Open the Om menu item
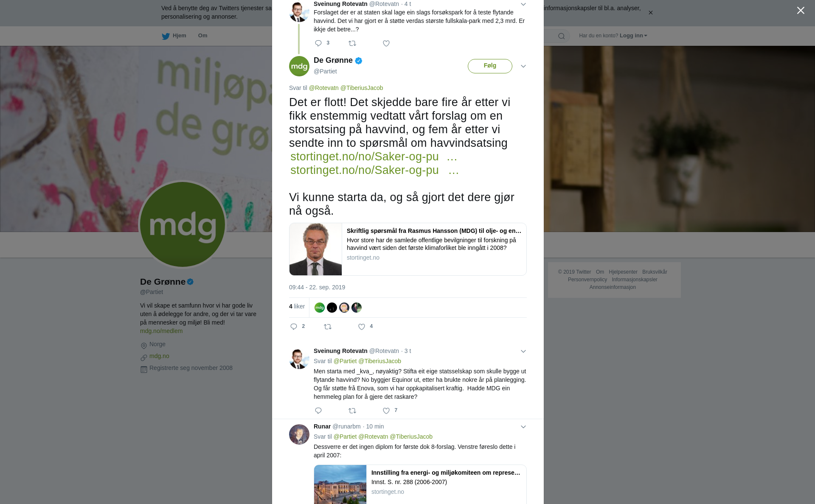Screen dimensions: 815x504 point(202,36)
